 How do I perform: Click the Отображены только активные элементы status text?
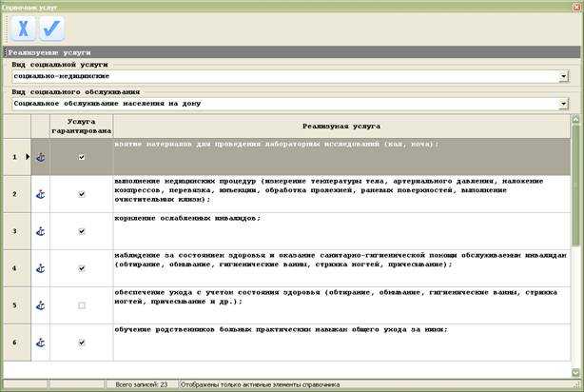click(x=260, y=384)
